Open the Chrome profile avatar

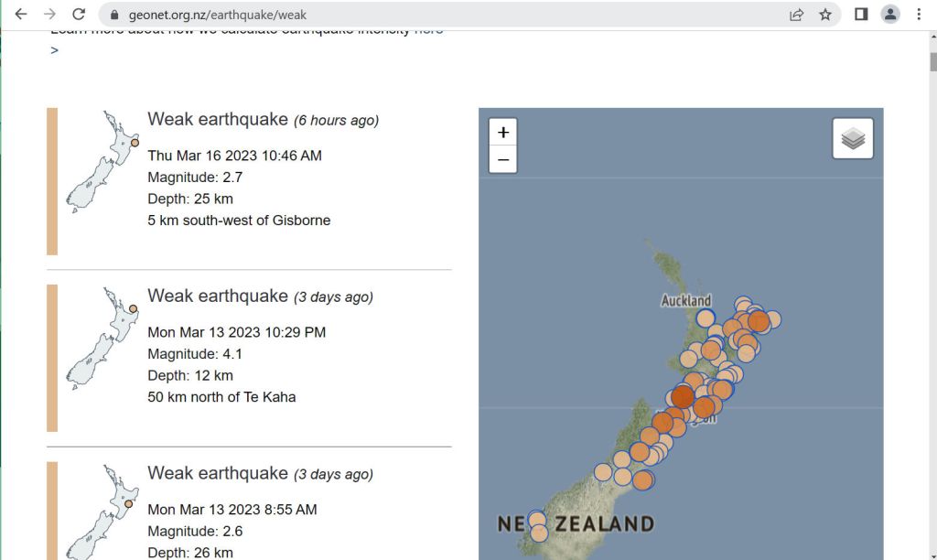(889, 15)
